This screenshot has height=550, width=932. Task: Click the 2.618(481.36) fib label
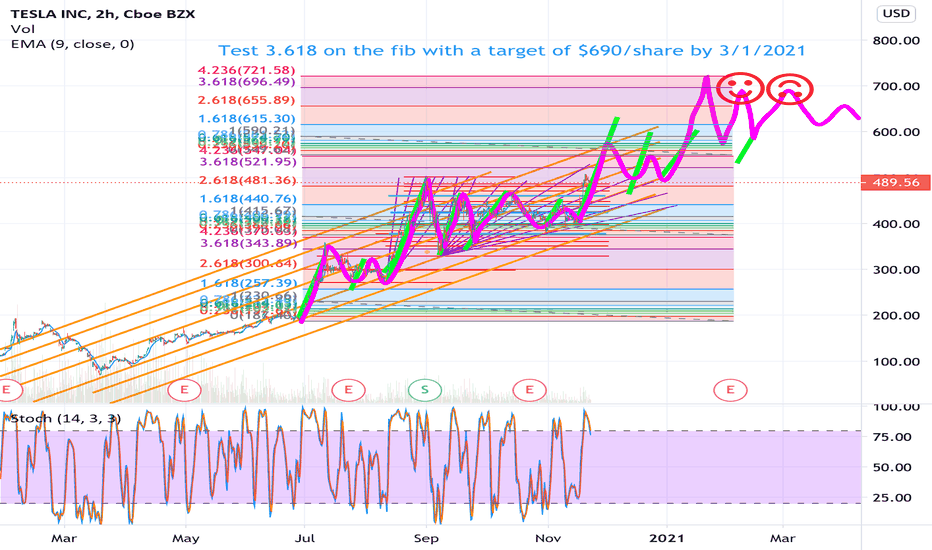[x=248, y=180]
